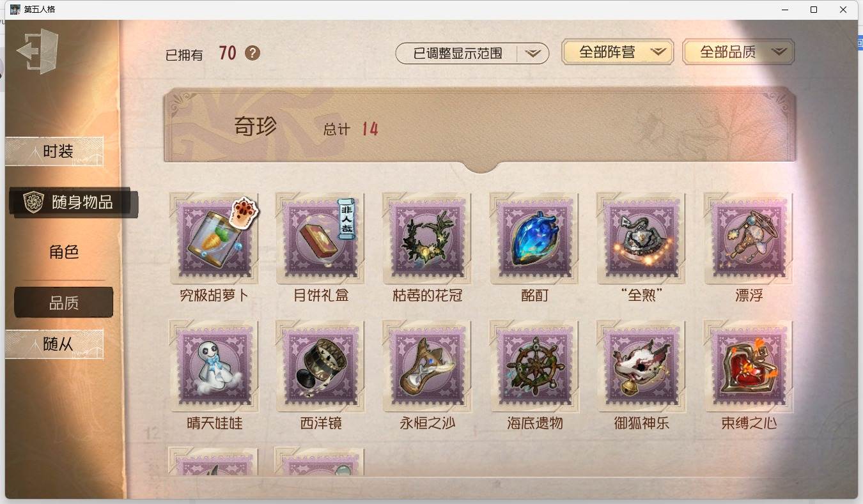Pick the 酩酊 blue gem item

[534, 238]
